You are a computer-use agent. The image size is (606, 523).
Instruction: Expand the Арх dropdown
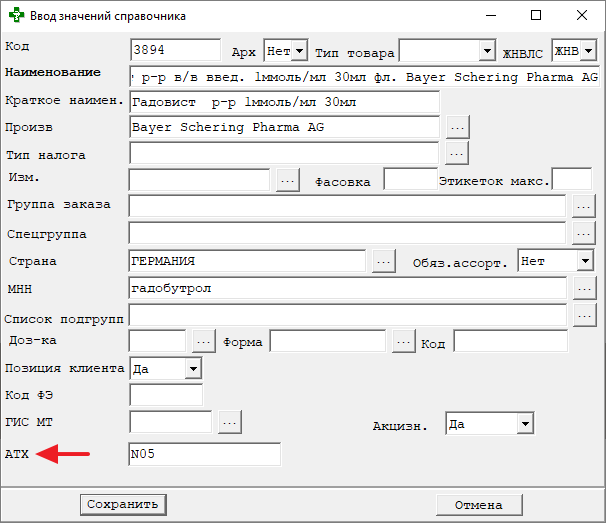[x=298, y=51]
